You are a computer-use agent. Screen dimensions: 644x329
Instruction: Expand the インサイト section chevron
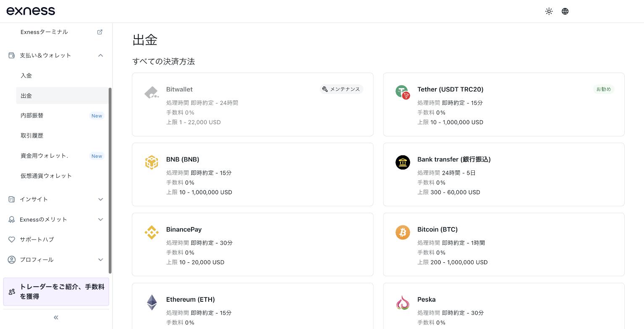pyautogui.click(x=100, y=199)
